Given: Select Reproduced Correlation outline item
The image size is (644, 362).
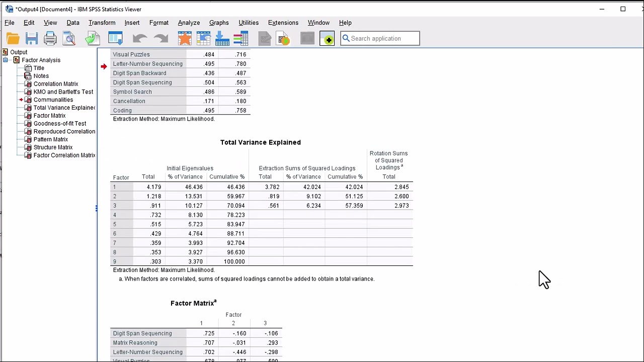Looking at the screenshot, I should tap(64, 131).
